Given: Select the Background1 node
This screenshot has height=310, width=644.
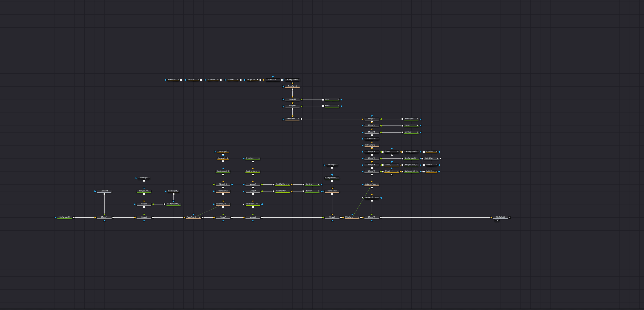Looking at the screenshot, I should tap(64, 217).
